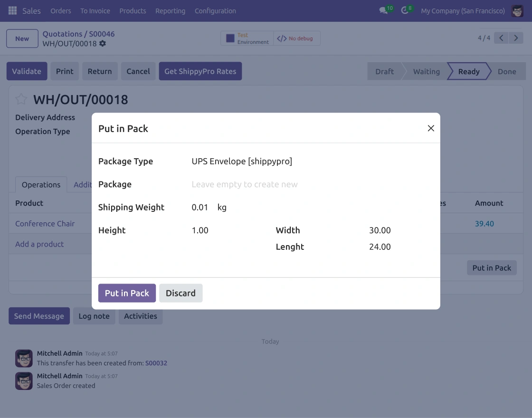Viewport: 532px width, 418px height.
Task: Open the Products menu
Action: tap(133, 11)
